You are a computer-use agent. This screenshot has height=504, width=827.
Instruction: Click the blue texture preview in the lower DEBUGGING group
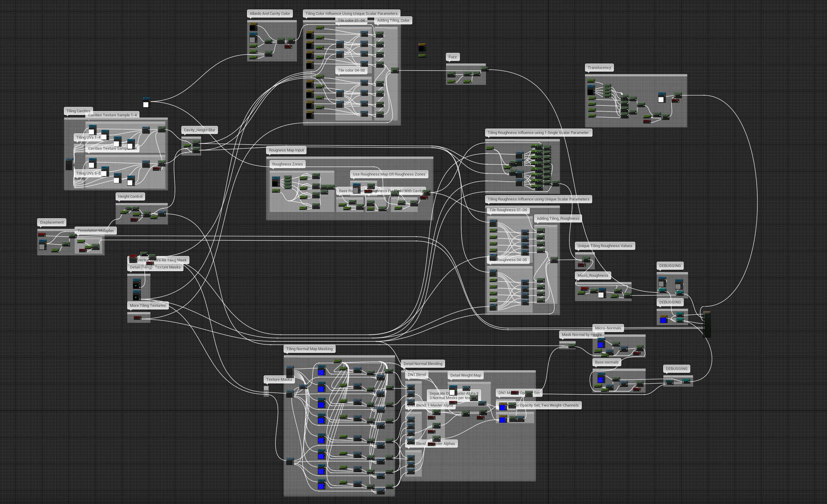[663, 321]
